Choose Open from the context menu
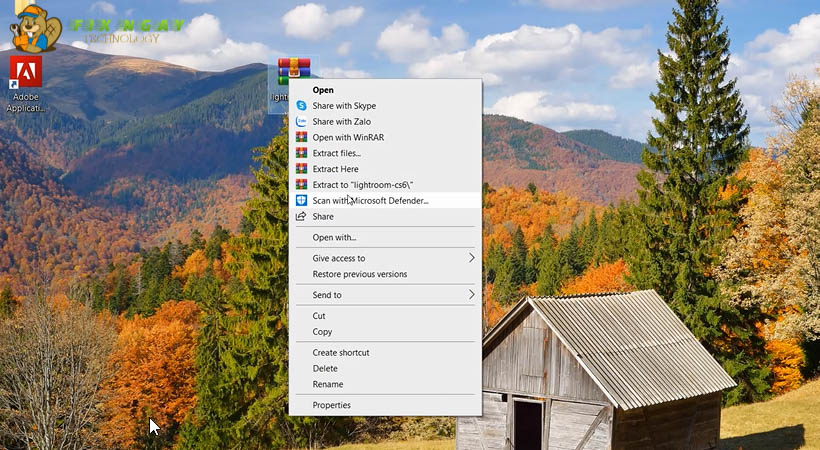The height and width of the screenshot is (450, 820). (x=385, y=90)
